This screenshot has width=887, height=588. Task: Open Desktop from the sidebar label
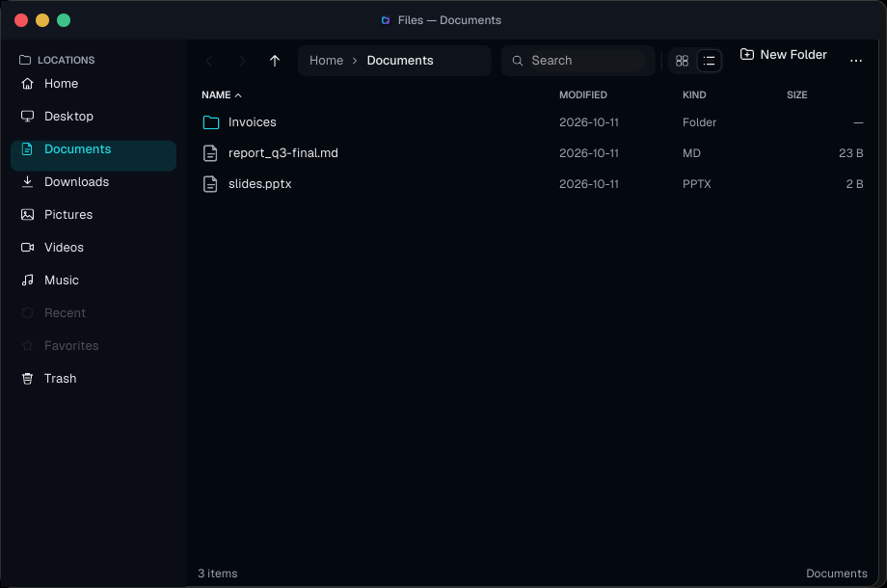[68, 117]
